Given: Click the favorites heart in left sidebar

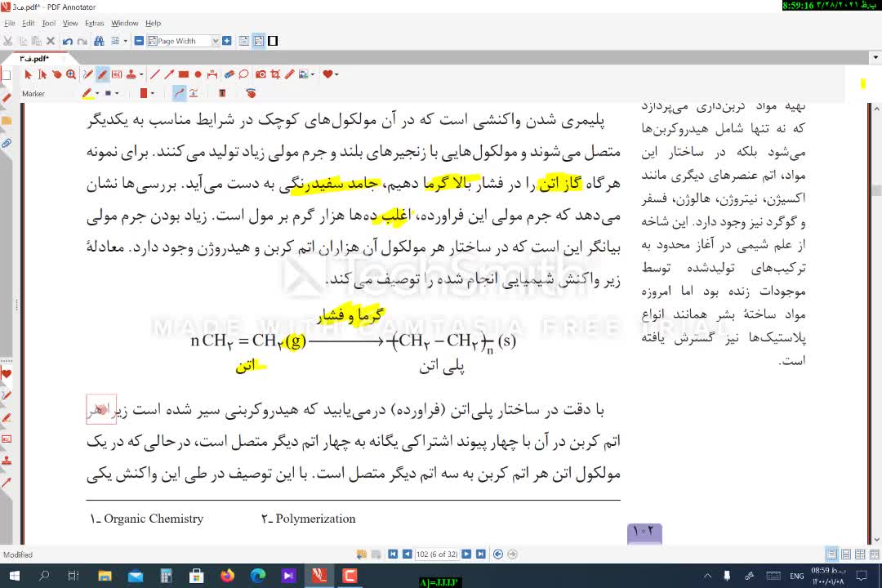Looking at the screenshot, I should (7, 373).
